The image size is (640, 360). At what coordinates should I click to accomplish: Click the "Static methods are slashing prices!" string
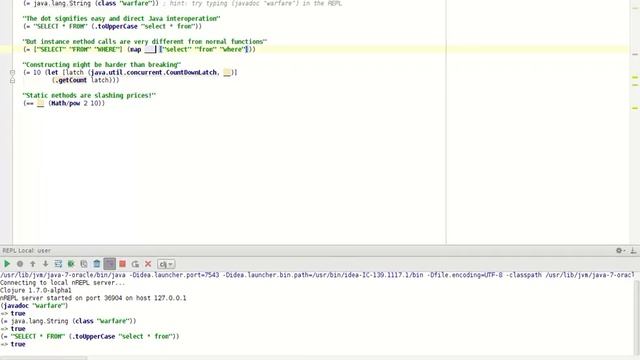click(x=89, y=96)
